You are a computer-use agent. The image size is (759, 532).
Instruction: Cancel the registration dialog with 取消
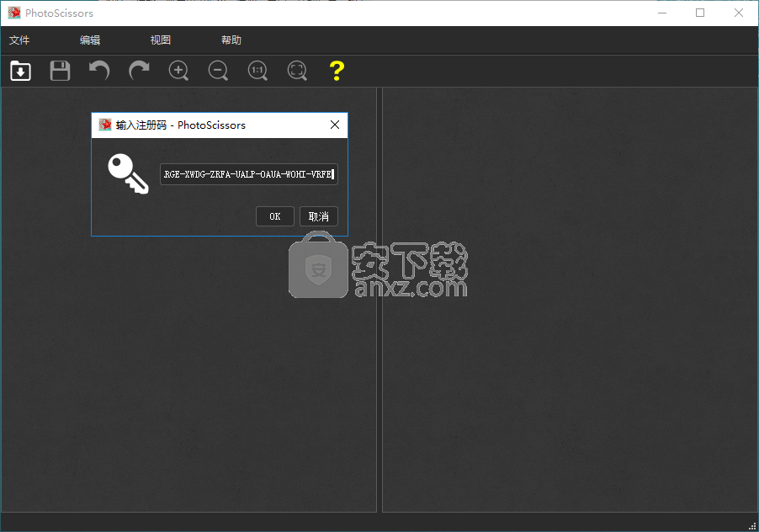pyautogui.click(x=319, y=216)
